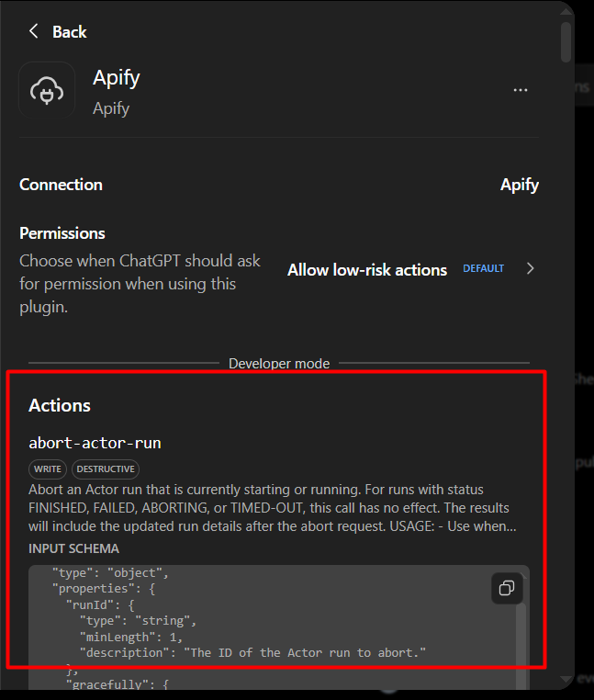Expand the truncated abort-actor-run description
The height and width of the screenshot is (700, 594).
point(273,508)
